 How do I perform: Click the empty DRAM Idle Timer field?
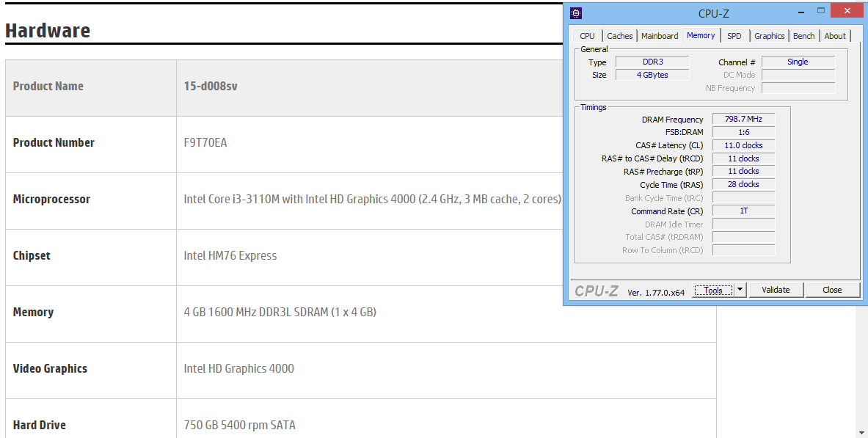click(743, 225)
